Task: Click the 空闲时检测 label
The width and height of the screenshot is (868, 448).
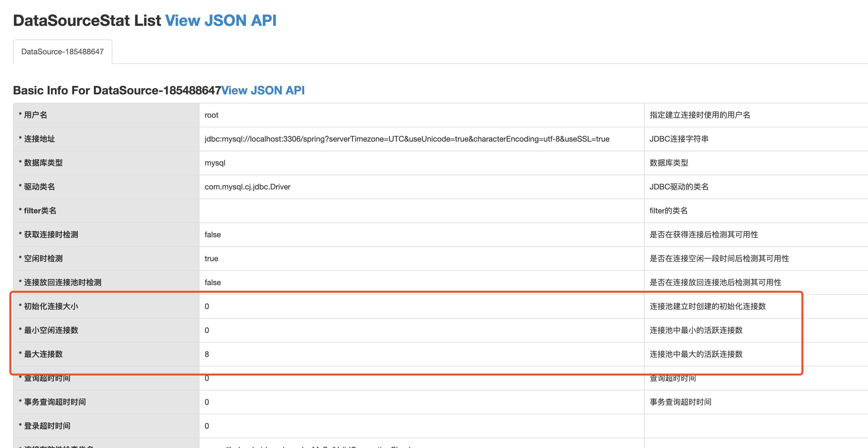Action: (41, 259)
